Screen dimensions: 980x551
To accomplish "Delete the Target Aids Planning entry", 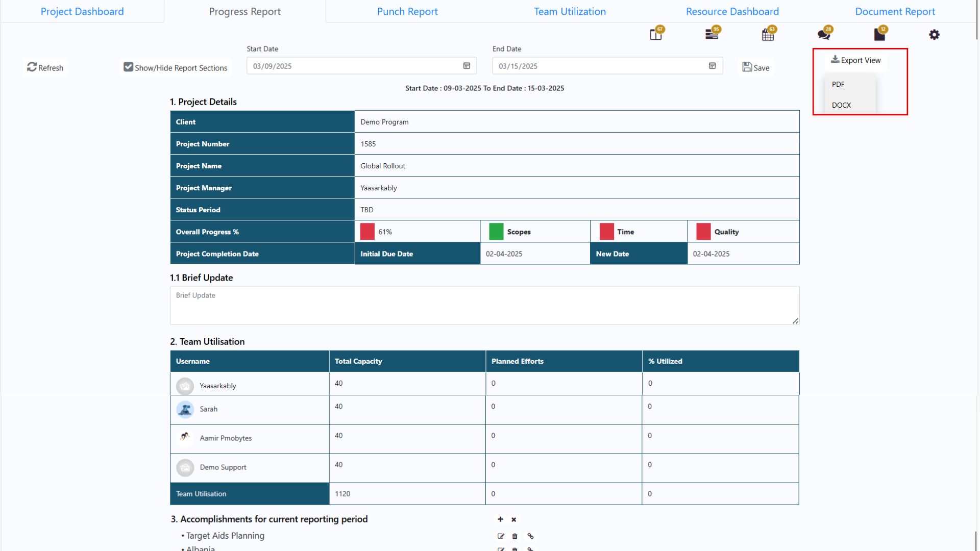I will coord(515,536).
